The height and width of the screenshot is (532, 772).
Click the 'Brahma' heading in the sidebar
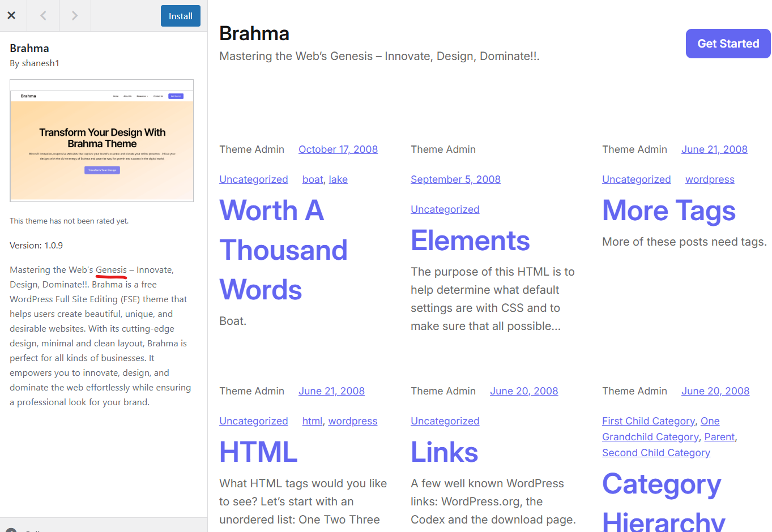coord(29,49)
